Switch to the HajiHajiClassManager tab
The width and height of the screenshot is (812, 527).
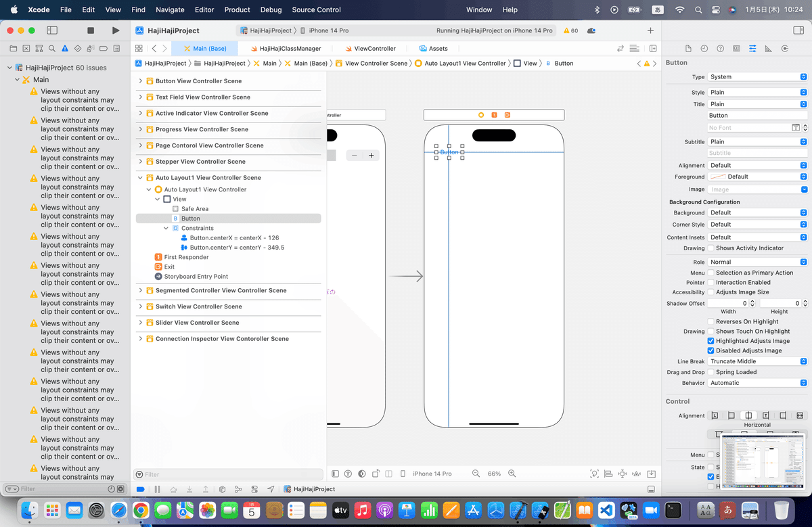tap(286, 49)
